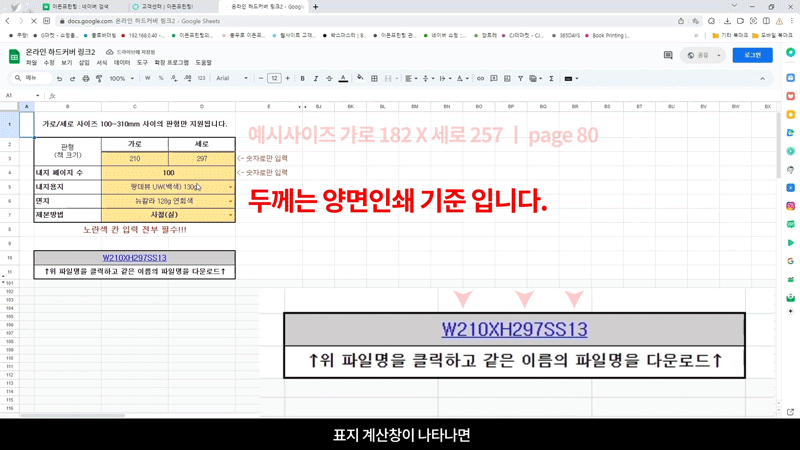The width and height of the screenshot is (800, 450).
Task: Increase font size with plus button
Action: [288, 79]
